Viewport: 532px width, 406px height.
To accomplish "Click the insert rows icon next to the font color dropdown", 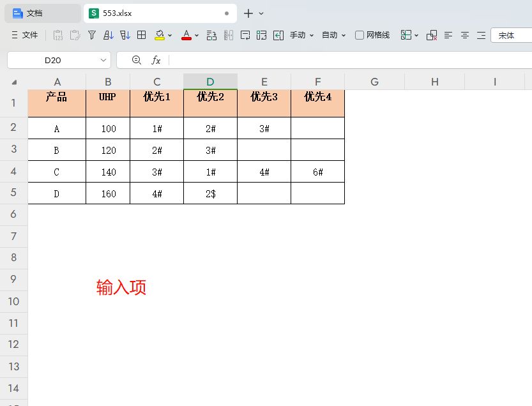I will click(212, 35).
